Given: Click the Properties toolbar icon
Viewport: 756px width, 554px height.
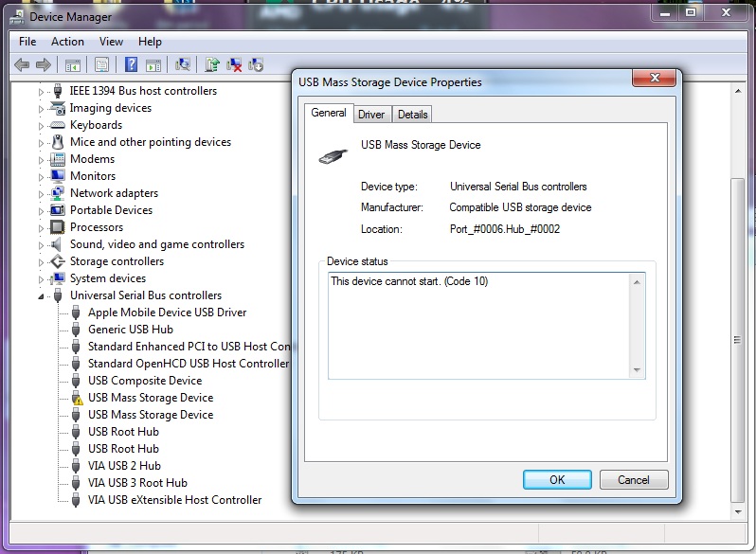Looking at the screenshot, I should [101, 64].
